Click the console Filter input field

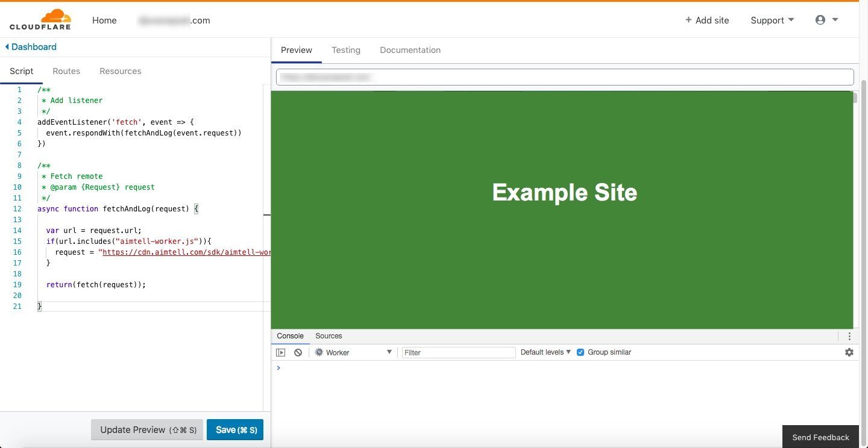pyautogui.click(x=459, y=352)
